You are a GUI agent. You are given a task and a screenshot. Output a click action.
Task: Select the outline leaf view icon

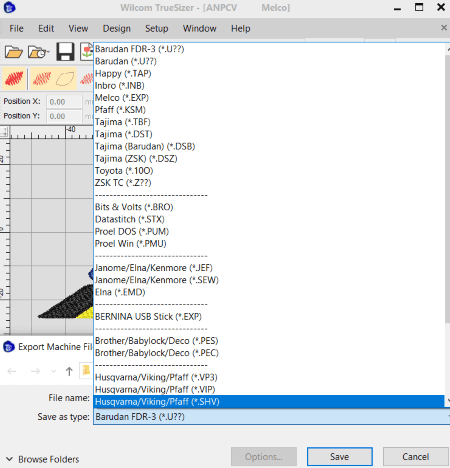pos(65,79)
